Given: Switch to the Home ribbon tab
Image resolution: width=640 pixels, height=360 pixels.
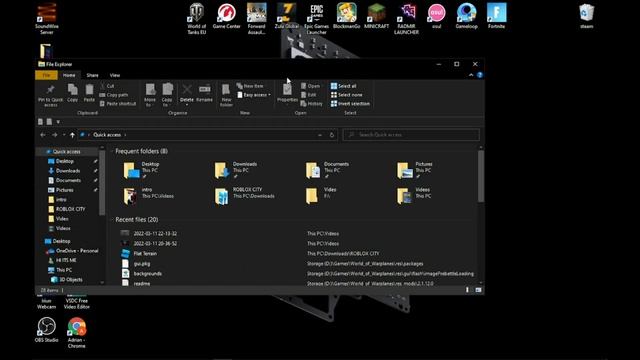Looking at the screenshot, I should click(x=69, y=75).
